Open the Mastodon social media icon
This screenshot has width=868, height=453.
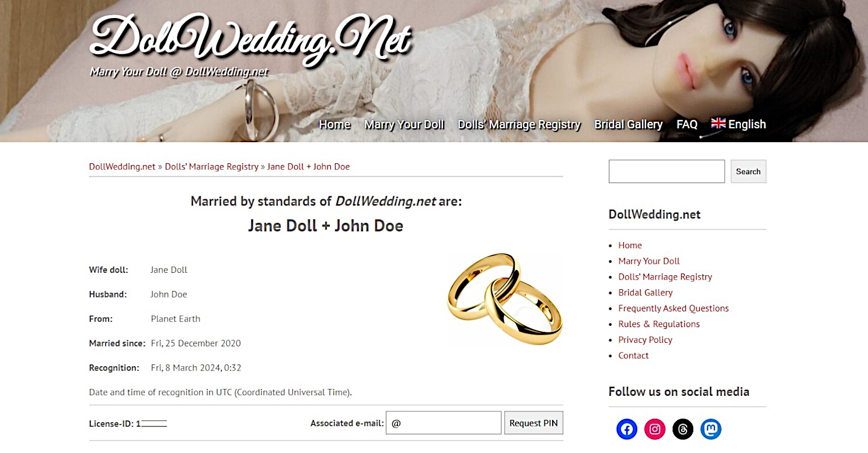click(711, 430)
